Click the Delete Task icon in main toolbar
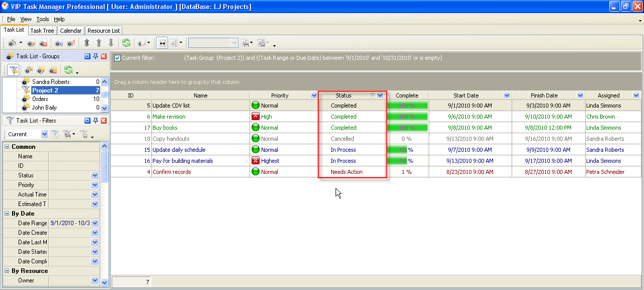The height and width of the screenshot is (290, 644). click(x=44, y=43)
